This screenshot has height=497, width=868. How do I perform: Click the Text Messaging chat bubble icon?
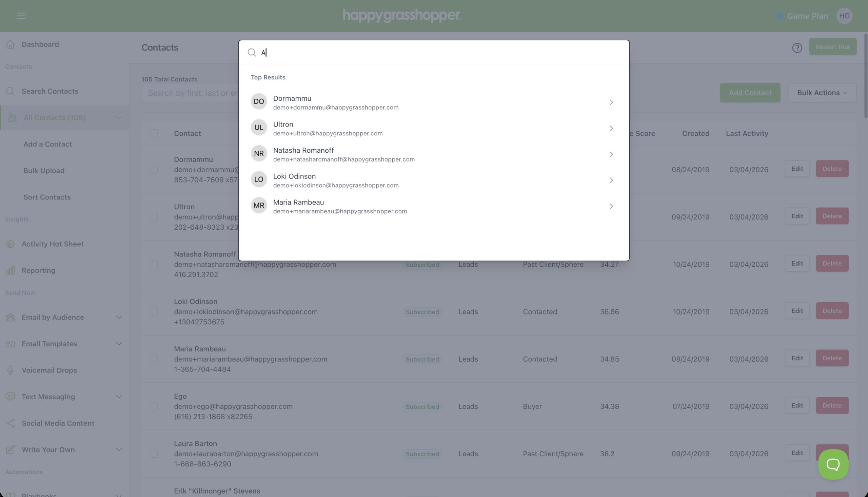click(x=10, y=397)
